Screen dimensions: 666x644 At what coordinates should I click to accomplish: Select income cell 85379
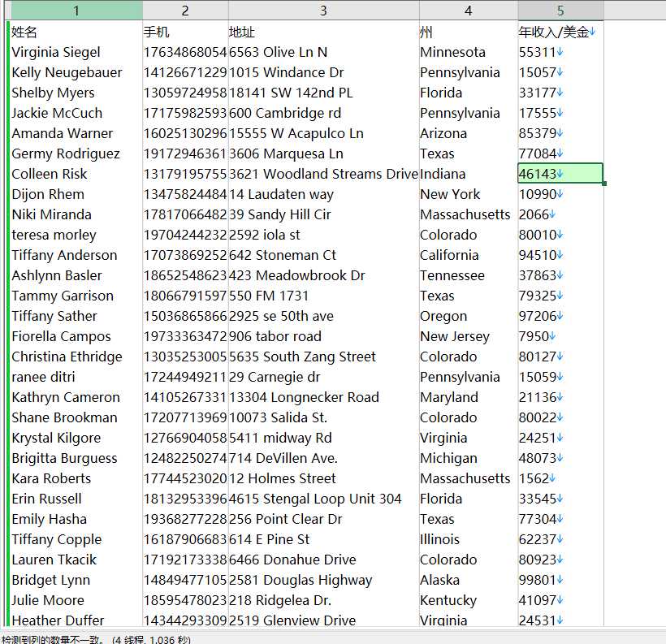pos(560,133)
